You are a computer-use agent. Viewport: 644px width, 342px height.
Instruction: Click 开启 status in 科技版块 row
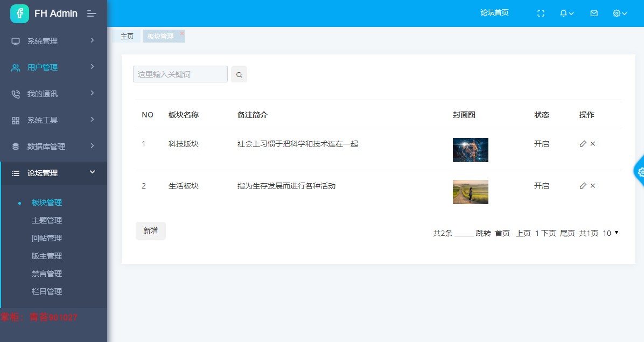point(541,144)
